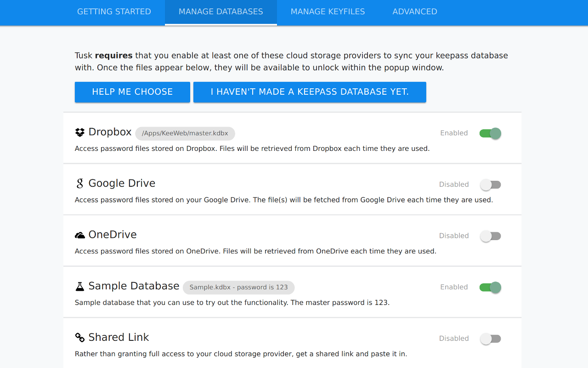Select the Manage Databases tab
The width and height of the screenshot is (588, 368).
click(220, 11)
